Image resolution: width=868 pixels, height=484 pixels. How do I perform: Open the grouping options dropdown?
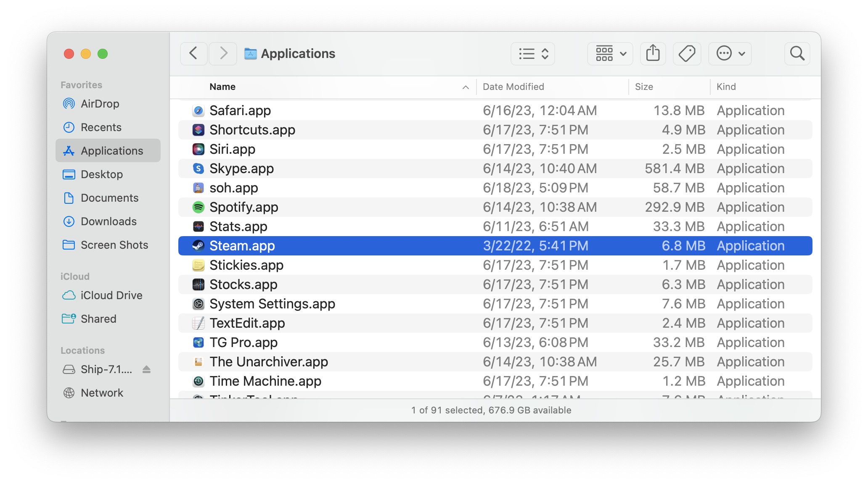pyautogui.click(x=609, y=53)
